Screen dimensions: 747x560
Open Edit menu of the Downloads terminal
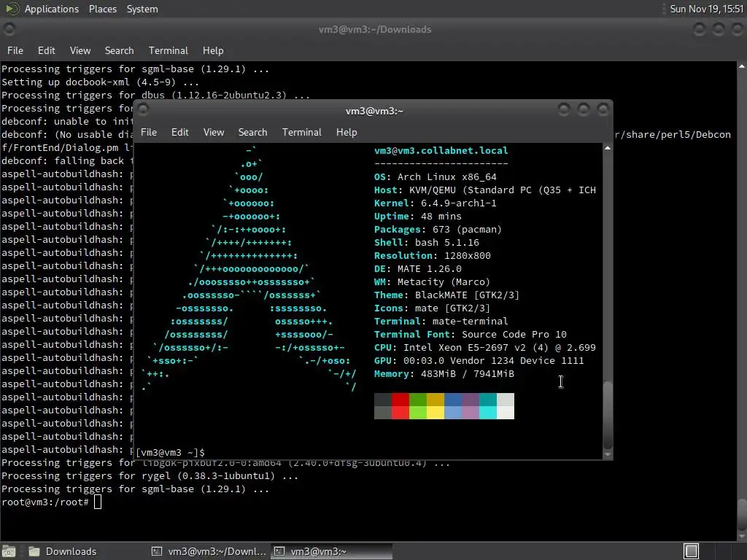click(46, 50)
